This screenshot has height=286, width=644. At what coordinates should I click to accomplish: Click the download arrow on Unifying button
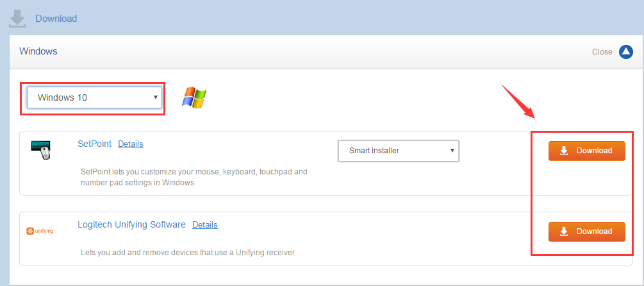(564, 231)
